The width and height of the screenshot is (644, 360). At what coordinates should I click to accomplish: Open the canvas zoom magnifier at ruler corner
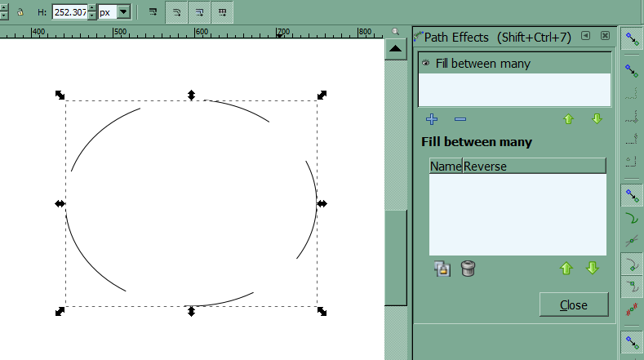[x=396, y=32]
